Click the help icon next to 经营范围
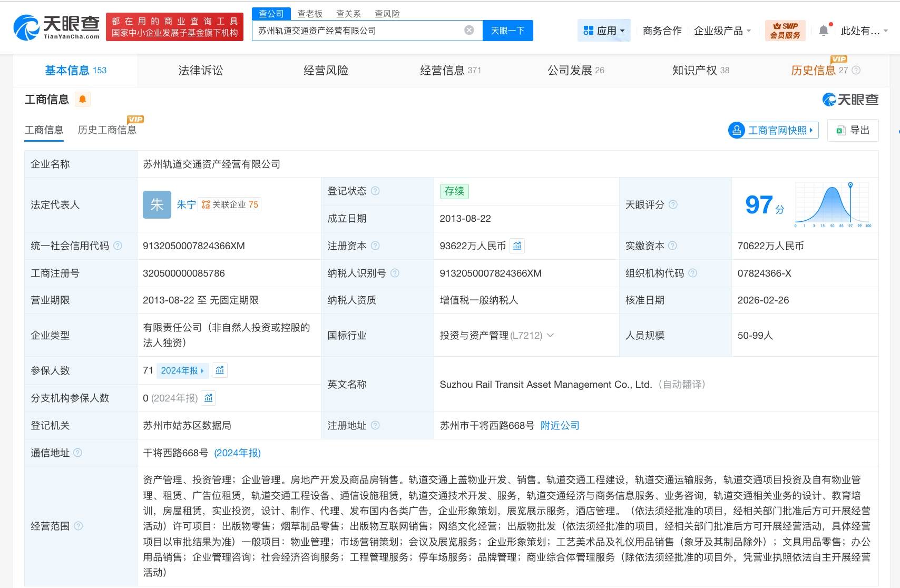This screenshot has height=588, width=900. point(79,526)
